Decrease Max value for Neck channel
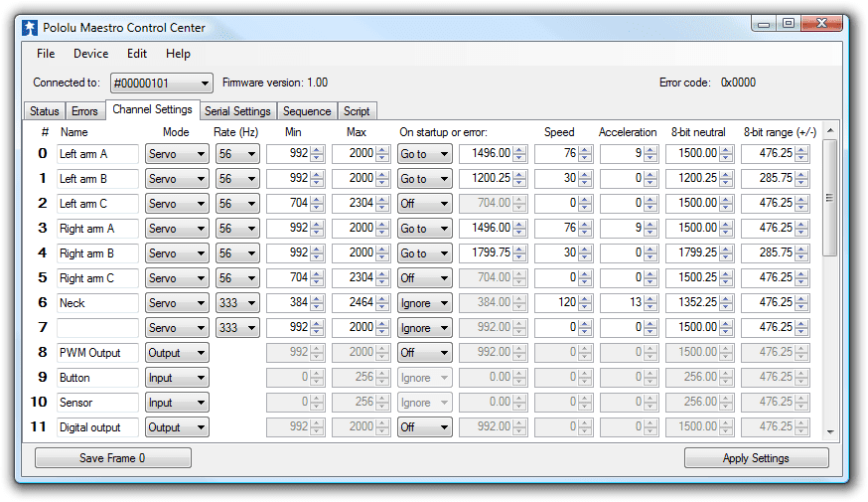Viewport: 868px width, 502px height. [382, 307]
